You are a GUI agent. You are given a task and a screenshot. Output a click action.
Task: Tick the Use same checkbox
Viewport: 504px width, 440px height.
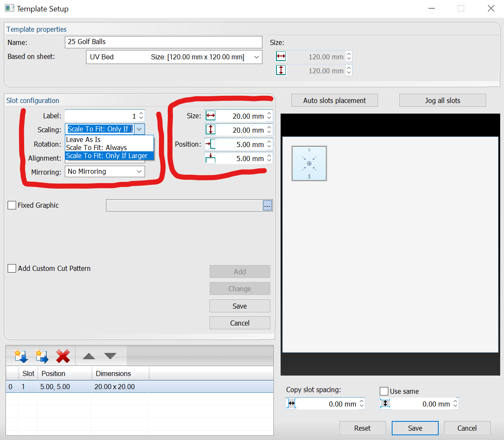click(384, 391)
